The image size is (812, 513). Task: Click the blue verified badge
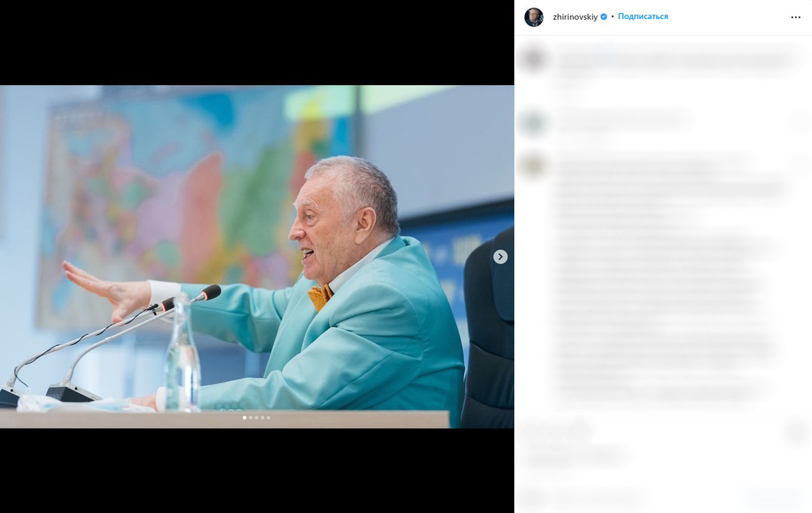603,17
